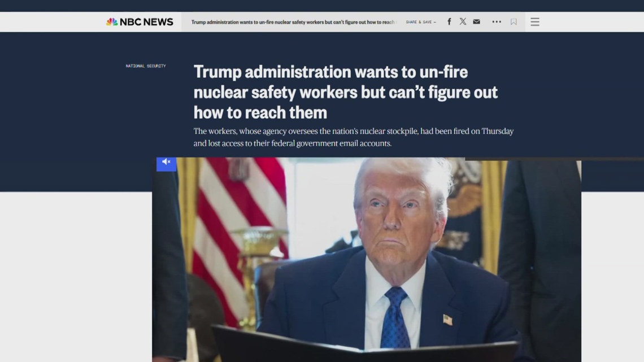Screen dimensions: 644x362
Task: Share article on X
Action: 463,21
